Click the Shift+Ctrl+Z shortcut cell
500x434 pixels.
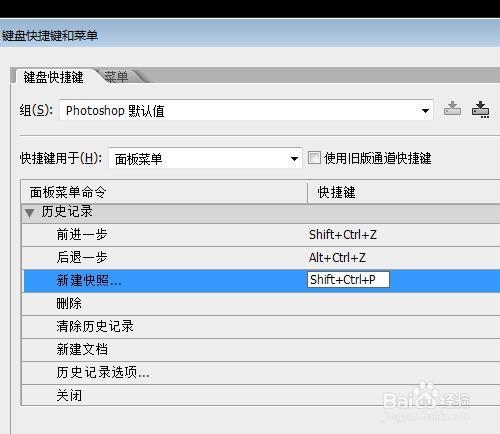tap(343, 235)
